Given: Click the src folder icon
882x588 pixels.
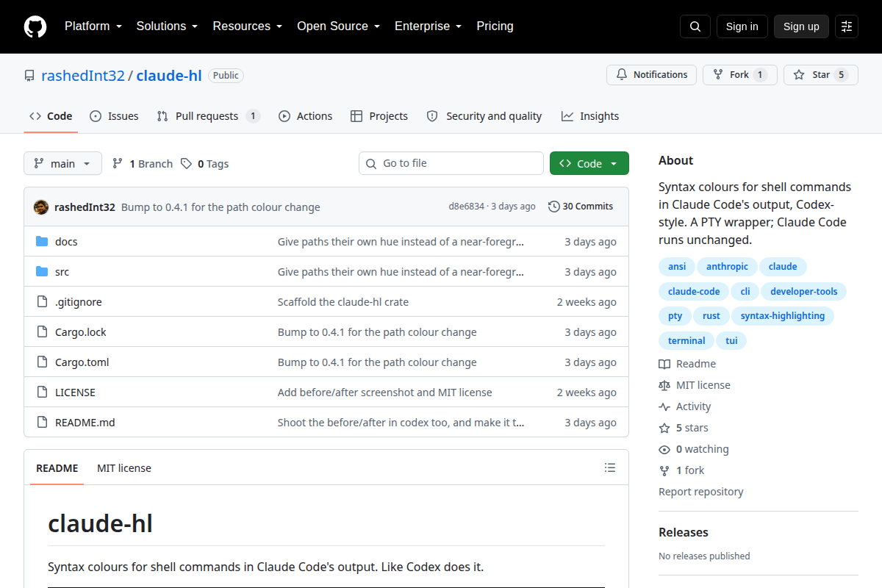Looking at the screenshot, I should [x=42, y=272].
